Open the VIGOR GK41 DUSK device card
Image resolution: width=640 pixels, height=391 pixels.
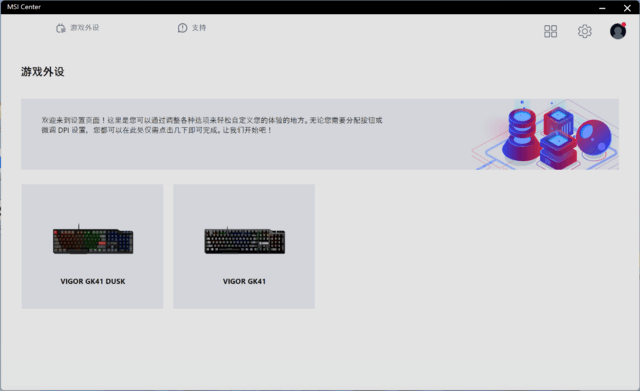[92, 247]
